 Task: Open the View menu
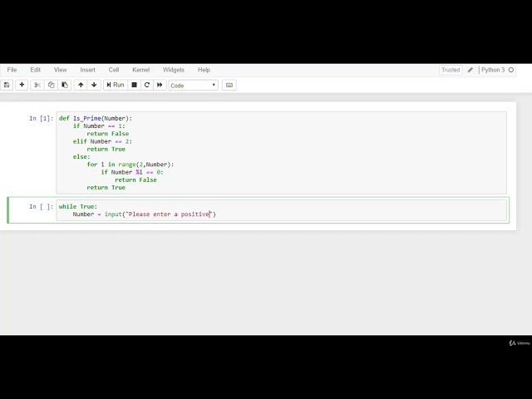pyautogui.click(x=61, y=70)
